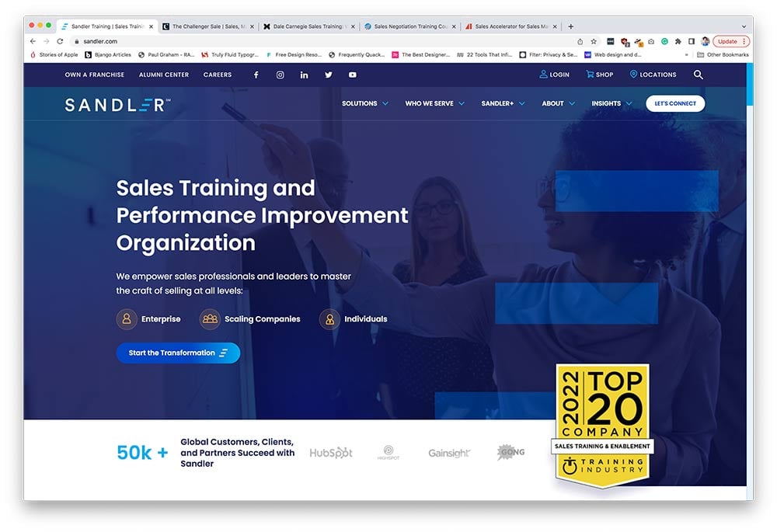
Task: Click the Gainsight customer logo
Action: point(449,453)
